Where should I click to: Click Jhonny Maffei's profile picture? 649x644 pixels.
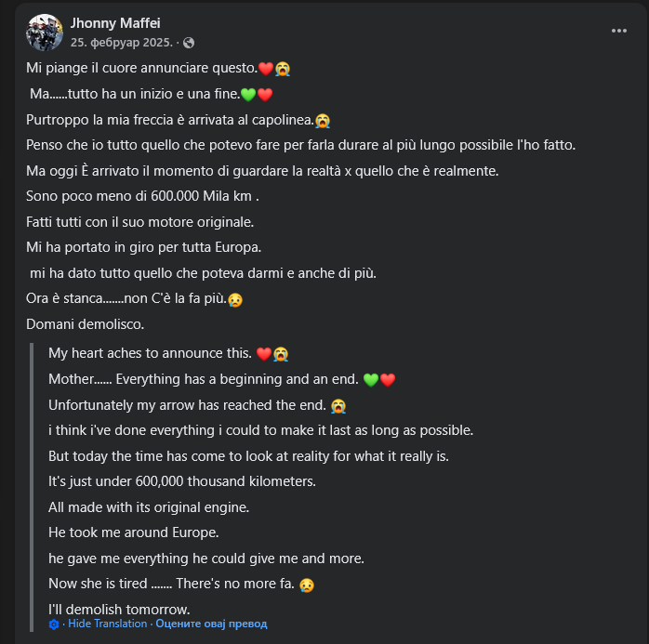pos(45,33)
